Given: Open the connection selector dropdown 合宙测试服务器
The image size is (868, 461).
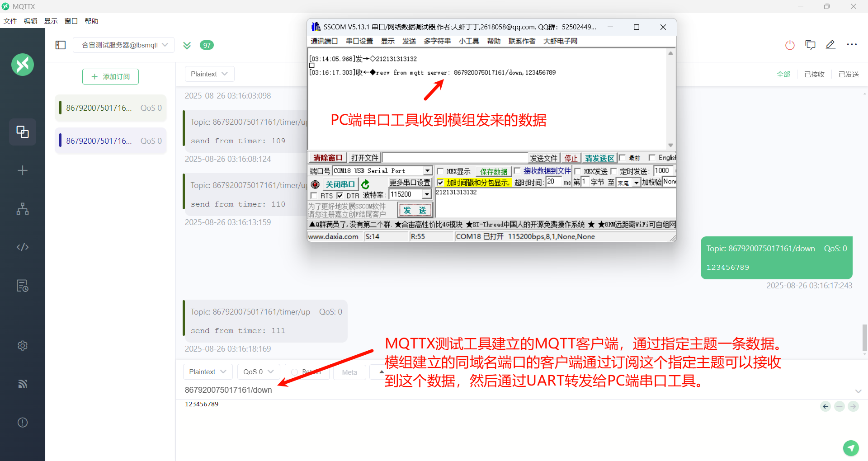Looking at the screenshot, I should click(123, 45).
